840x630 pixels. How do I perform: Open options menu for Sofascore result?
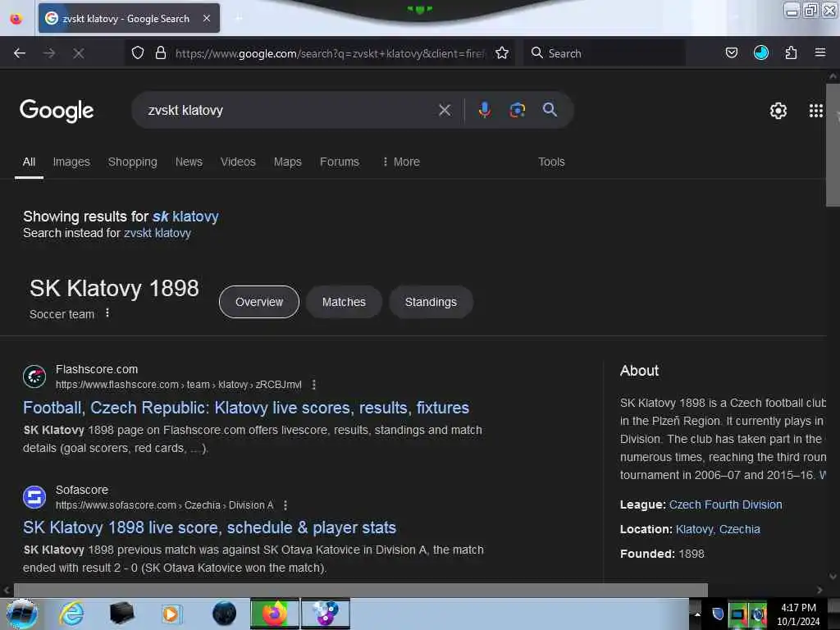coord(285,505)
